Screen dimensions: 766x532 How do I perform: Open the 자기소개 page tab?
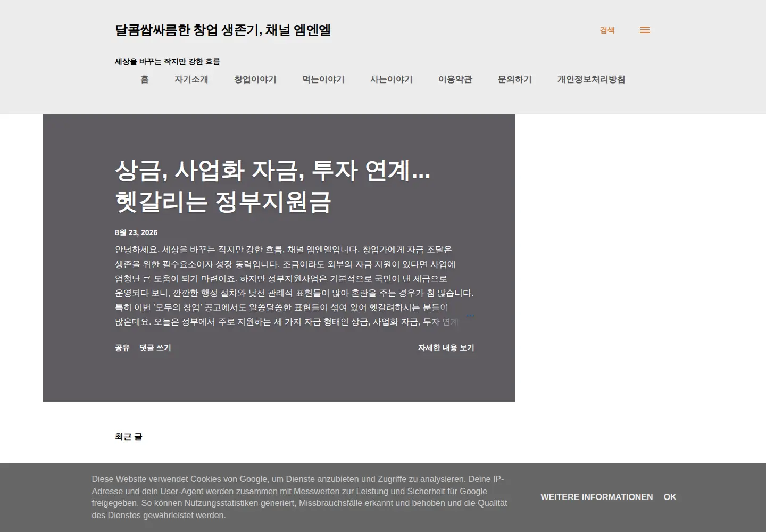pos(191,79)
